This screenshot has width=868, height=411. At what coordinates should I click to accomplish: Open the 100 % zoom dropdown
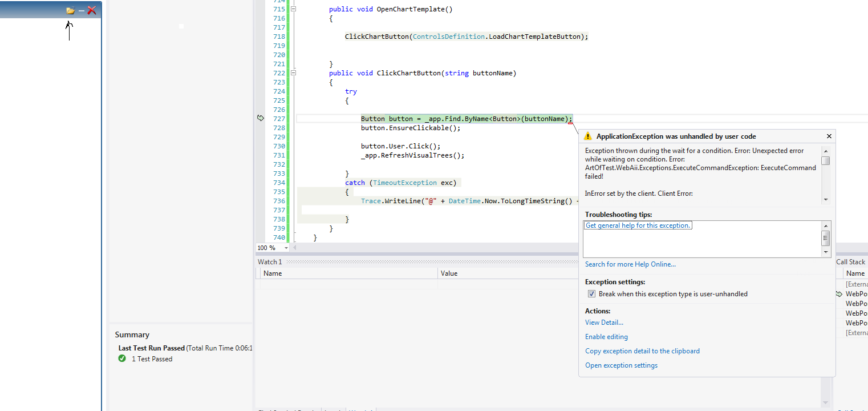coord(286,248)
